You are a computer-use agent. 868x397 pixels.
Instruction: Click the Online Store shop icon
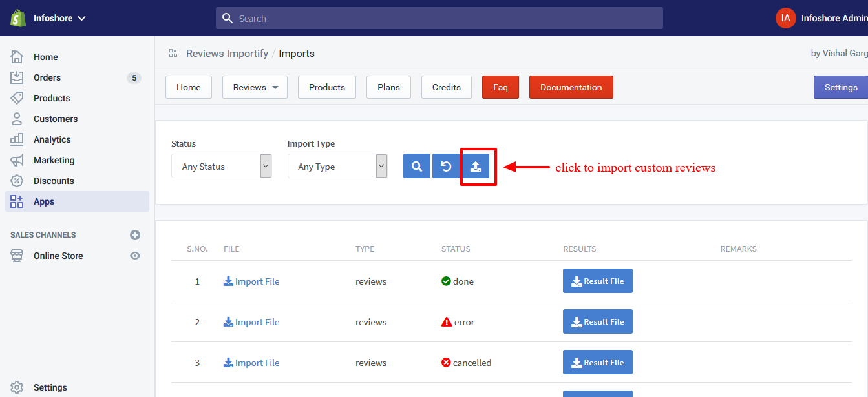click(x=17, y=256)
